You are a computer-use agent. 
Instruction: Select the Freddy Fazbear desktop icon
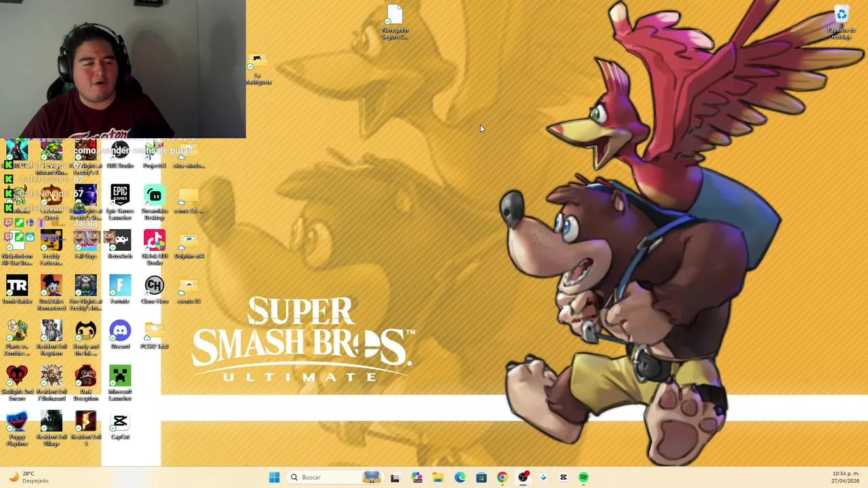(52, 247)
